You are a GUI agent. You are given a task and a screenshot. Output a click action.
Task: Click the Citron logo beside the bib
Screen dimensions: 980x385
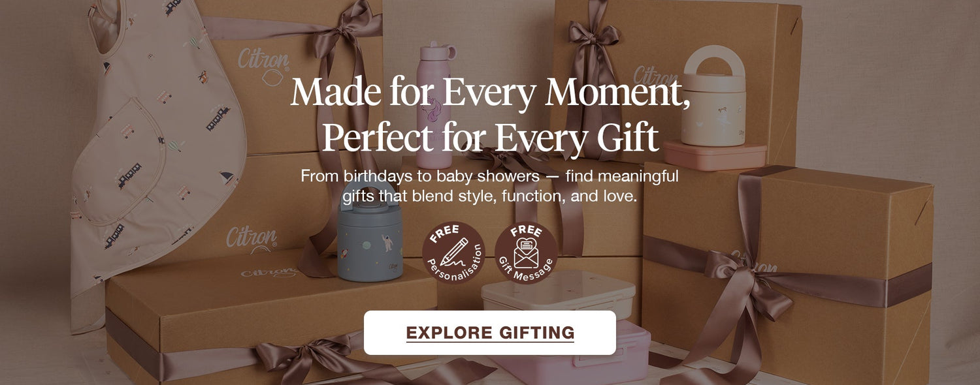pos(252,238)
